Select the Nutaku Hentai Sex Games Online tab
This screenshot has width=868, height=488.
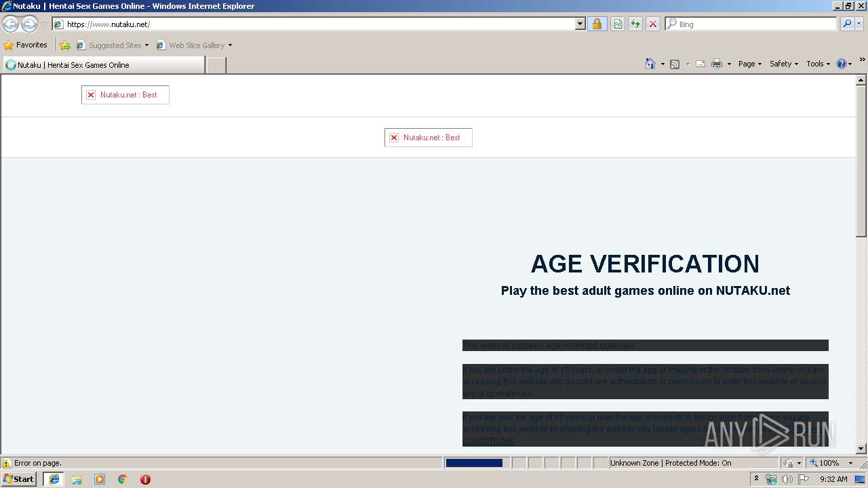coord(103,65)
